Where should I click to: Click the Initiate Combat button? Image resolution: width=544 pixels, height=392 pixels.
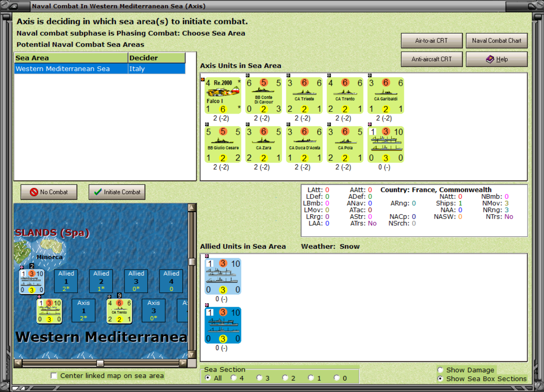click(117, 192)
